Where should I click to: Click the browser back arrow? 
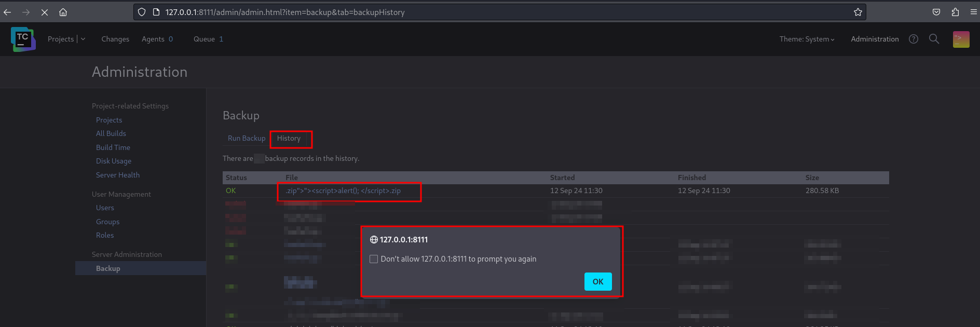[x=7, y=12]
